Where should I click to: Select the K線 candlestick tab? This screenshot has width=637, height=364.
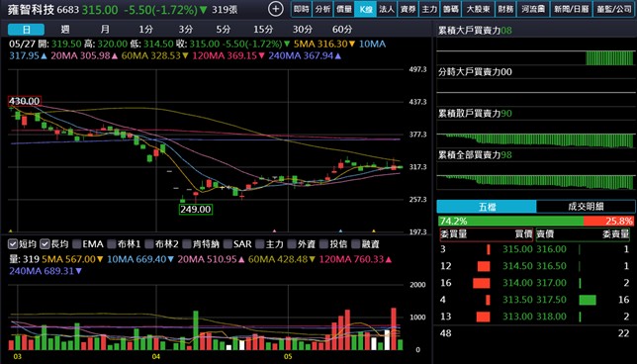click(x=365, y=9)
